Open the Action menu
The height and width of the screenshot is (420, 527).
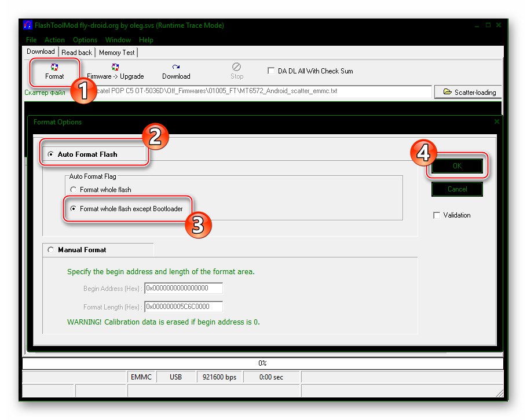click(54, 39)
